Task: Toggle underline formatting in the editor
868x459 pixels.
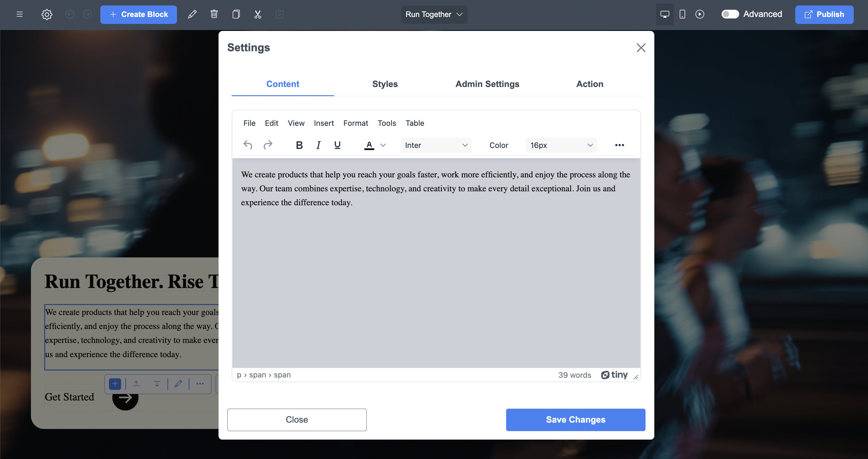Action: pyautogui.click(x=337, y=145)
